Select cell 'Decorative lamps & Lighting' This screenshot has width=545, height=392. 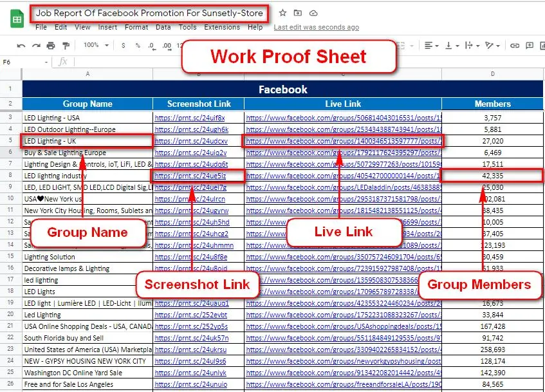click(x=88, y=268)
